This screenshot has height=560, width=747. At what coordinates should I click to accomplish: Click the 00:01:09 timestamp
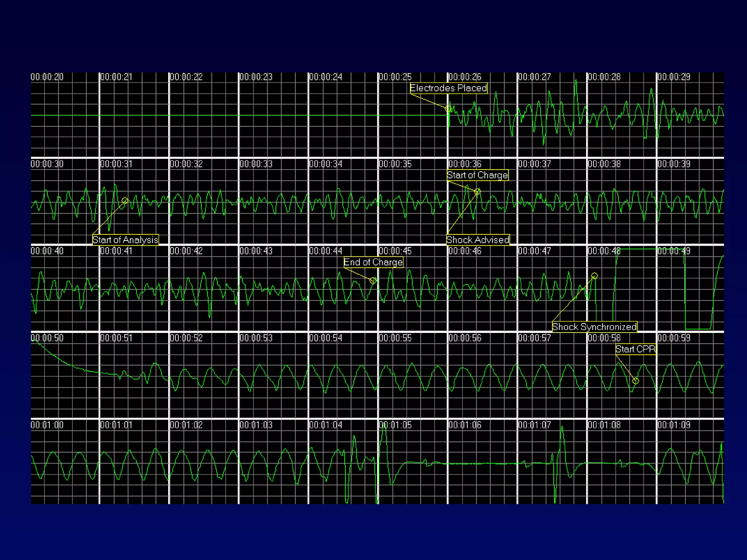pyautogui.click(x=674, y=425)
